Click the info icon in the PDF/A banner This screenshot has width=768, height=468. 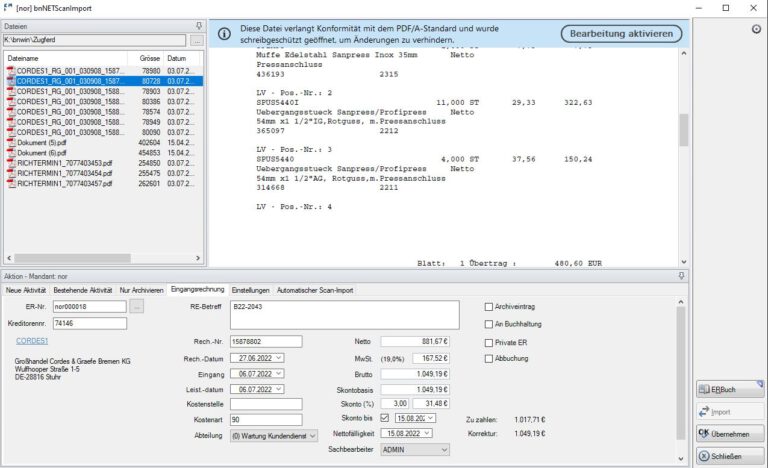click(x=224, y=34)
